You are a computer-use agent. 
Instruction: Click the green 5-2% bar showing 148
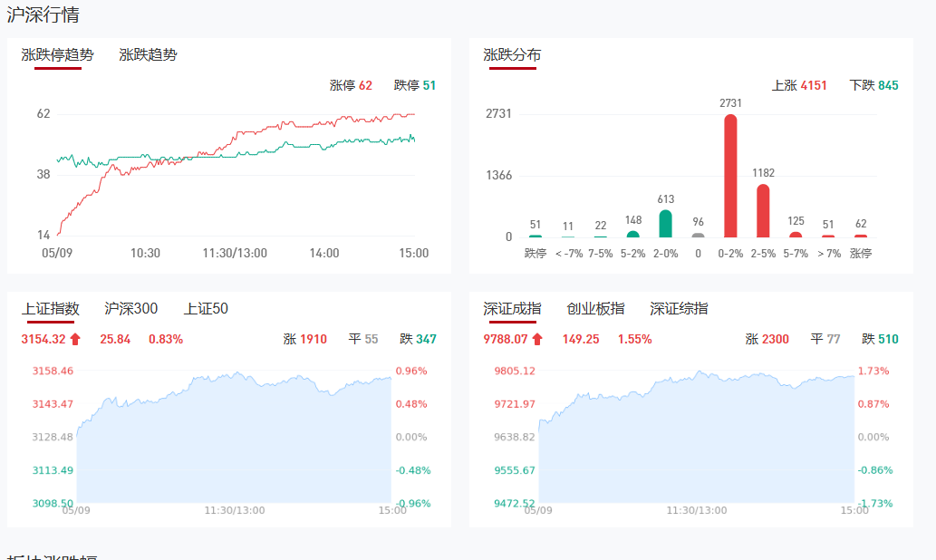[x=632, y=234]
